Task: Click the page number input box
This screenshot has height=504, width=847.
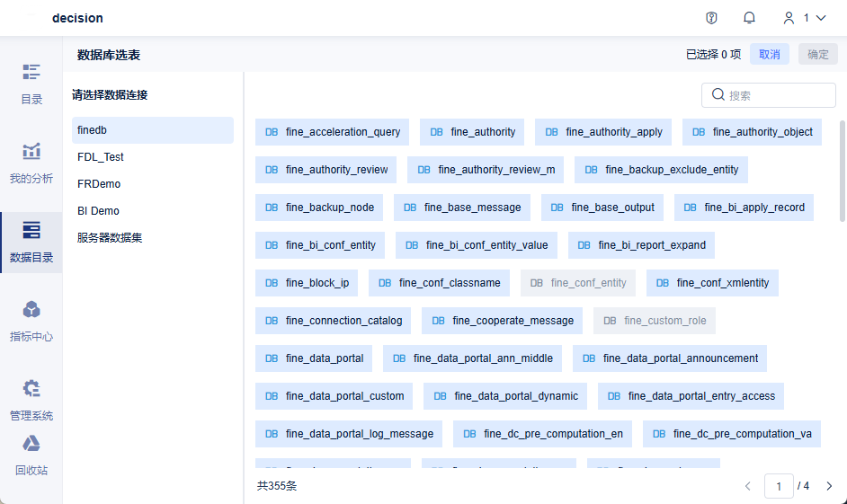Action: point(779,486)
